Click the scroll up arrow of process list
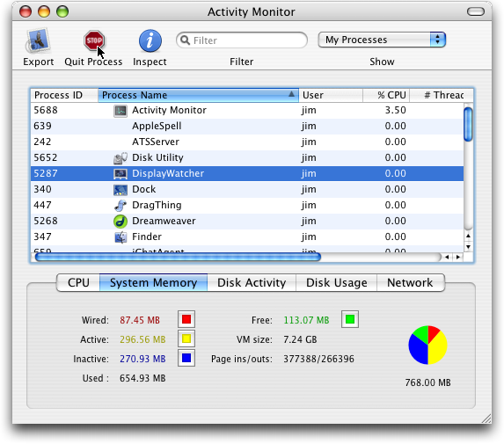The width and height of the screenshot is (504, 444). click(468, 237)
